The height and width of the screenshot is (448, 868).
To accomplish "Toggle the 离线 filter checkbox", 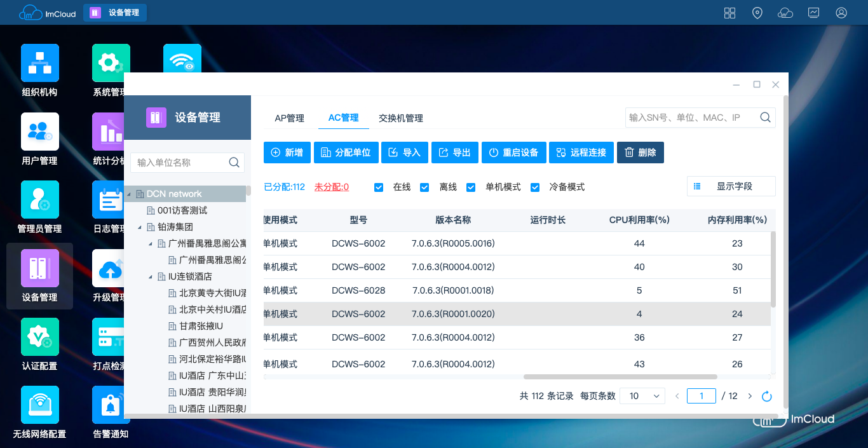I will coord(425,187).
